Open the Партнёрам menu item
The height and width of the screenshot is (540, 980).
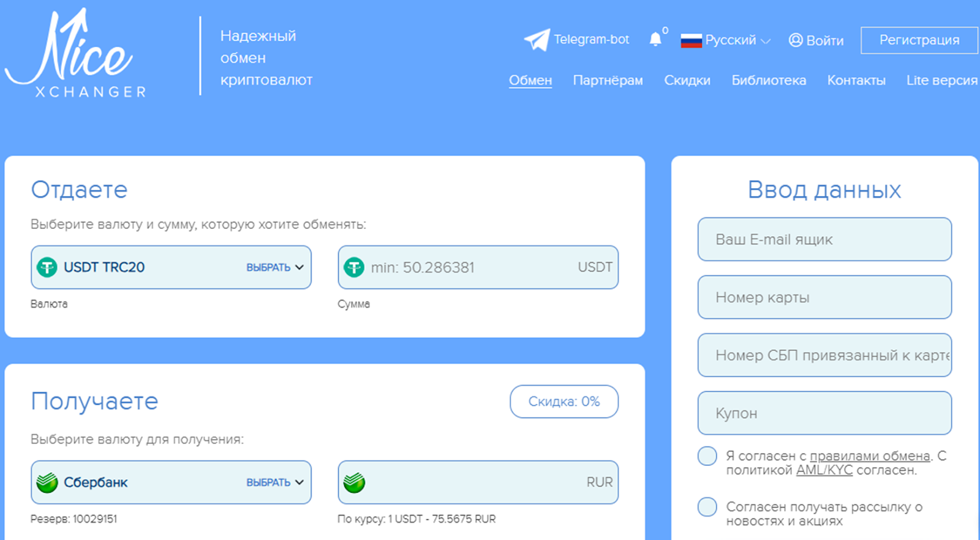pos(608,80)
